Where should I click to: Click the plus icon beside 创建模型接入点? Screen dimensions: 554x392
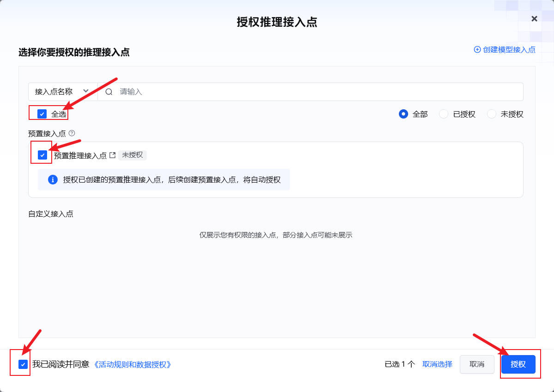tap(477, 49)
